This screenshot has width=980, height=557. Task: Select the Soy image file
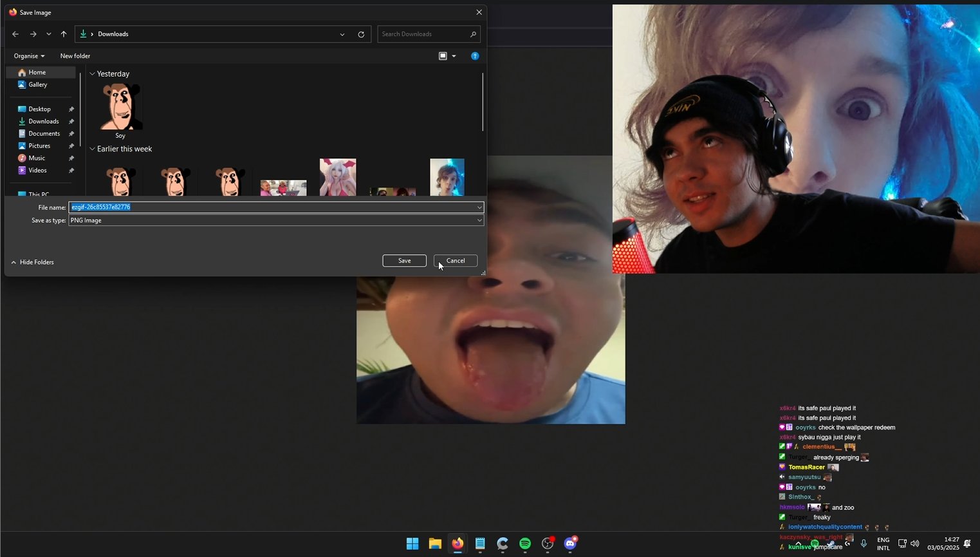pyautogui.click(x=120, y=111)
